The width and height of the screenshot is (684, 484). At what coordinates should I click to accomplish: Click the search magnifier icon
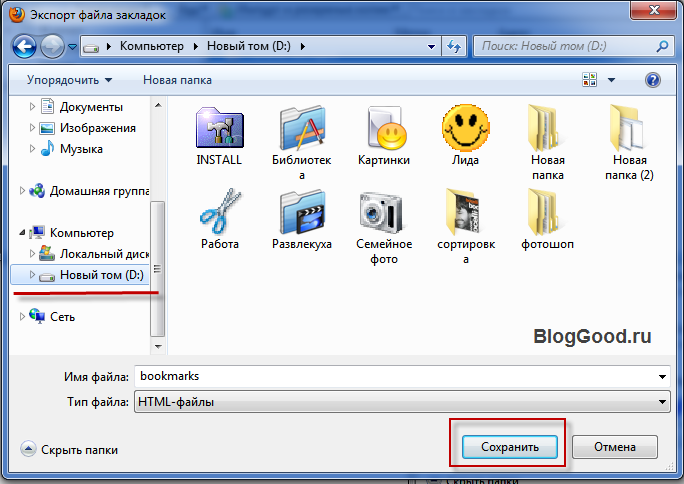click(x=662, y=46)
